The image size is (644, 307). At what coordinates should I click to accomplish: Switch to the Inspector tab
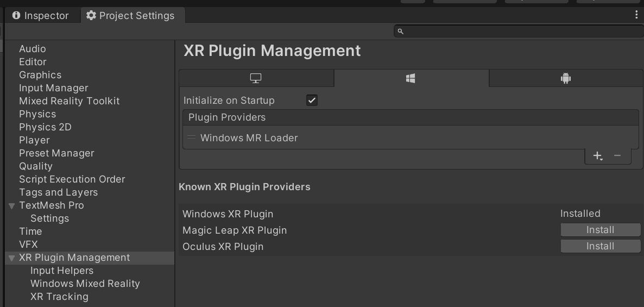tap(41, 16)
